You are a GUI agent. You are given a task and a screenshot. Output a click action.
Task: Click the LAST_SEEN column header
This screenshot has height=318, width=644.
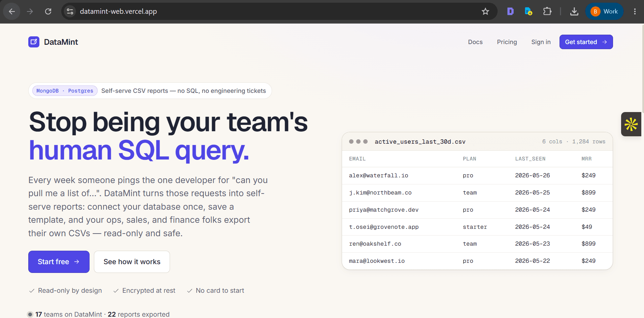(530, 159)
